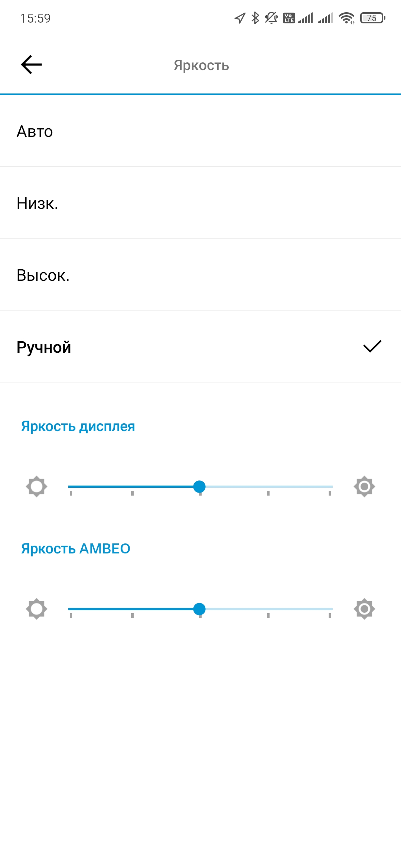Set display brightness slider to maximum tick
Screen dimensions: 401x868
click(x=330, y=487)
